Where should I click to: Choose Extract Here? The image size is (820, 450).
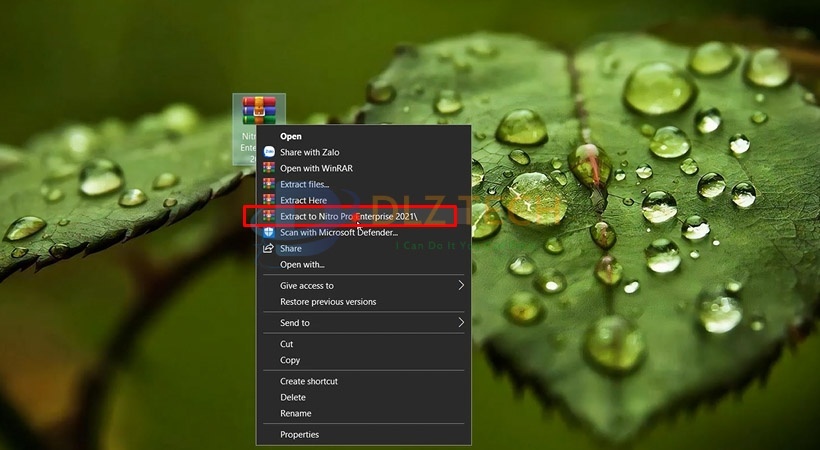303,200
